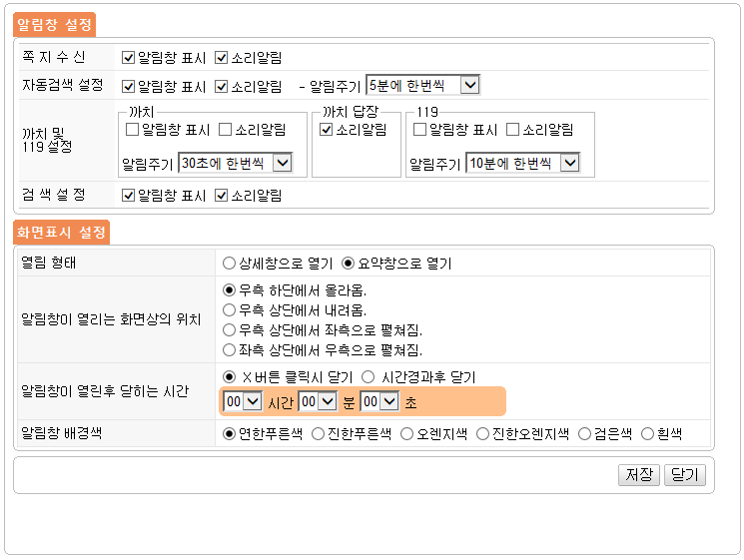
Task: Select 시간경과후 닫기 radio option
Action: [x=368, y=376]
